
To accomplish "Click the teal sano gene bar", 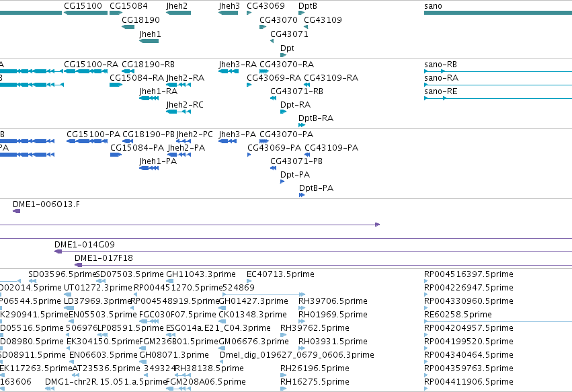I will coord(498,13).
